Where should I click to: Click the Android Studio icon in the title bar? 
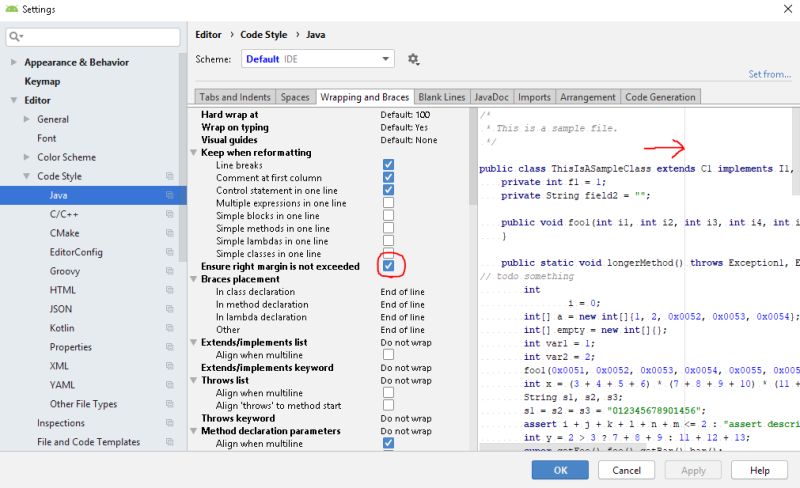11,9
